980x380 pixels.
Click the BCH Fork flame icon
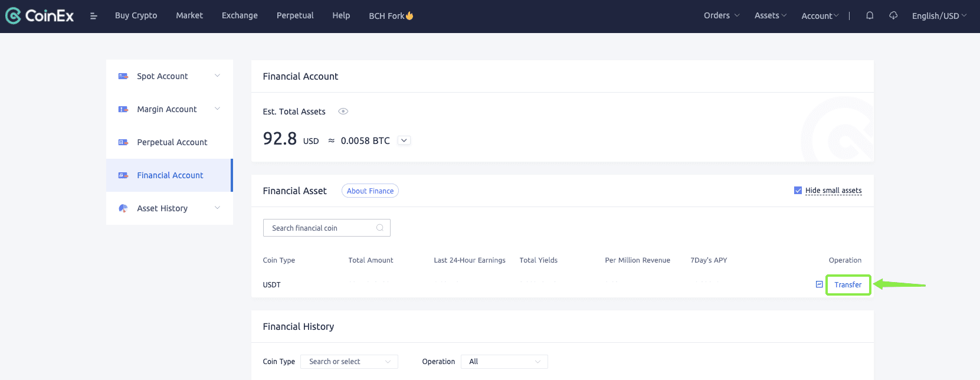(x=409, y=15)
